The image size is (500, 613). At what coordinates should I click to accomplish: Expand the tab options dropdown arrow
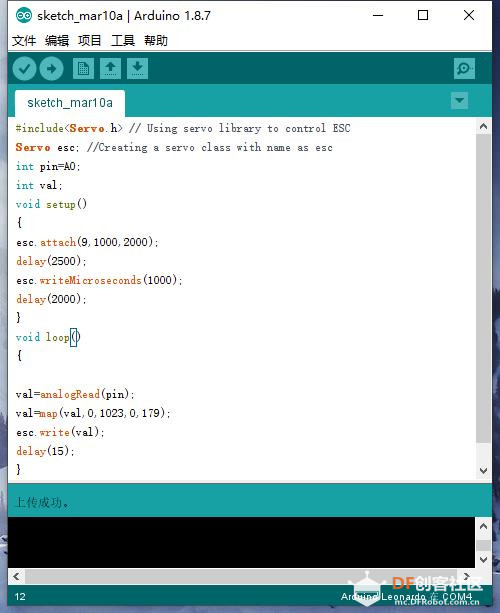(x=459, y=100)
